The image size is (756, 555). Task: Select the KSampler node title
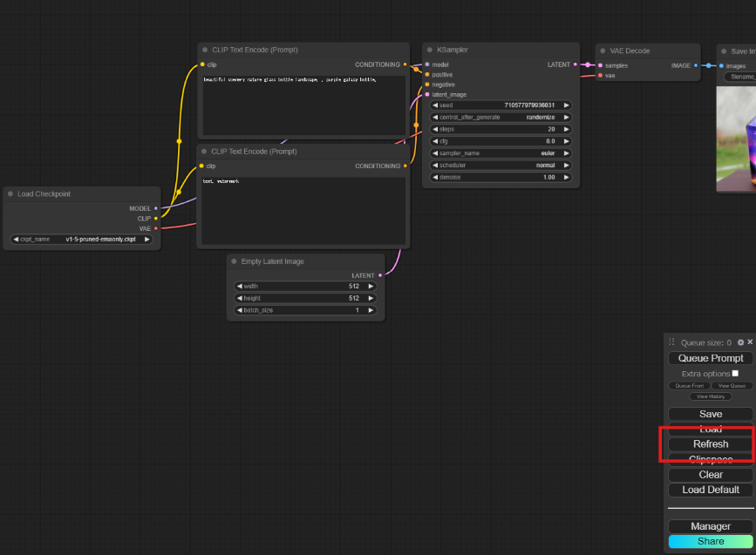click(x=453, y=50)
